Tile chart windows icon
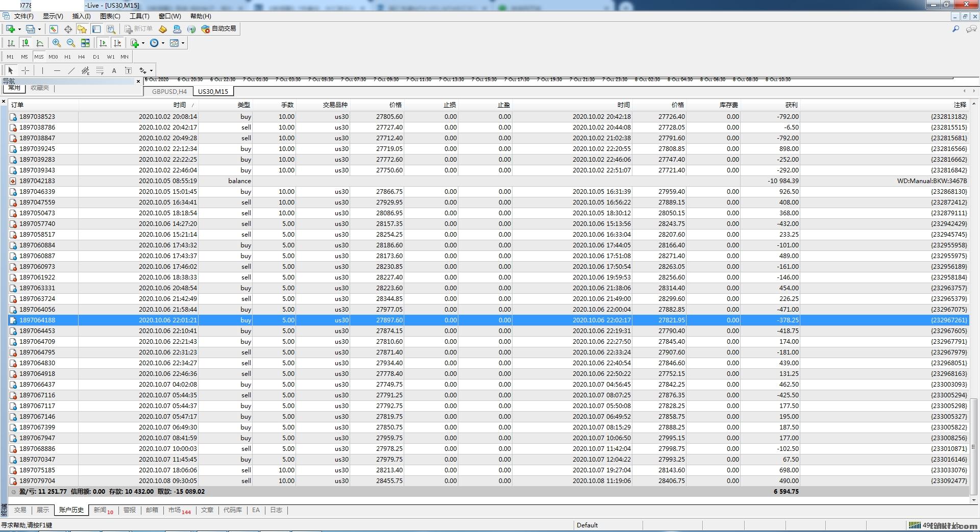This screenshot has height=532, width=980. click(x=85, y=43)
